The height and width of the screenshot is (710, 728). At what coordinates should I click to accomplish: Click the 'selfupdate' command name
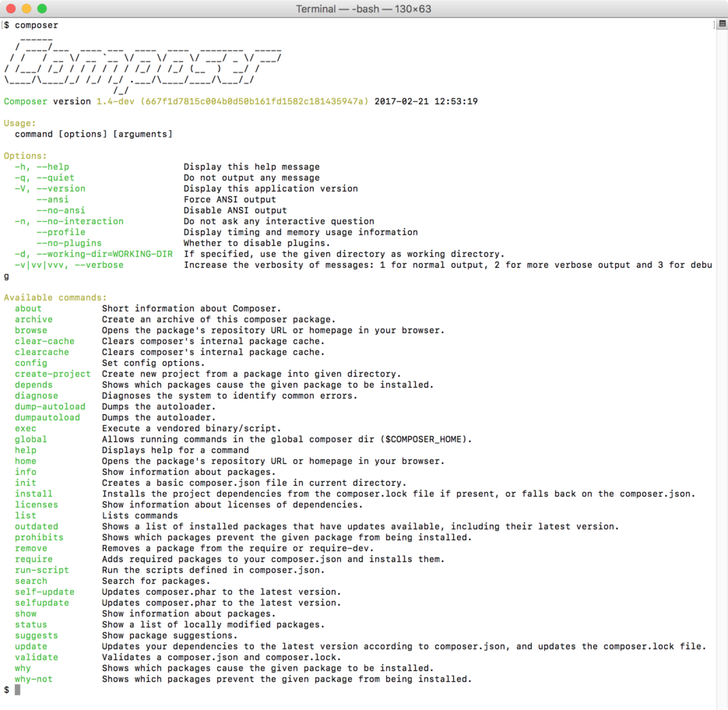point(42,603)
